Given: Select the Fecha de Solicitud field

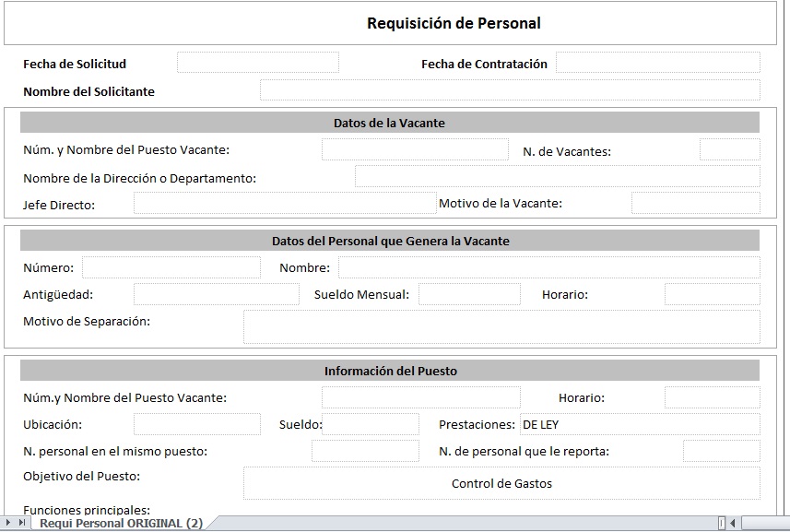Looking at the screenshot, I should pos(258,63).
